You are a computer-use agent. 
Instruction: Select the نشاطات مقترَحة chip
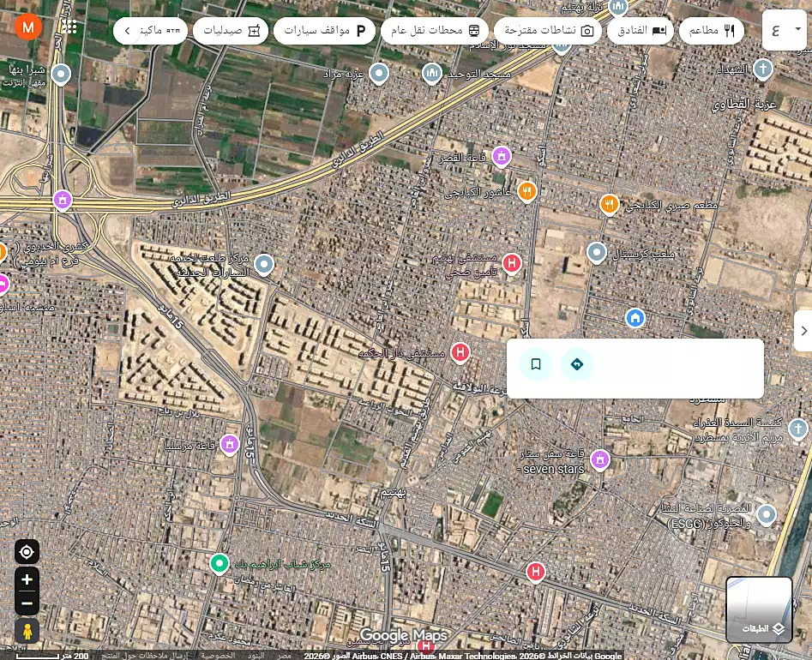point(548,31)
